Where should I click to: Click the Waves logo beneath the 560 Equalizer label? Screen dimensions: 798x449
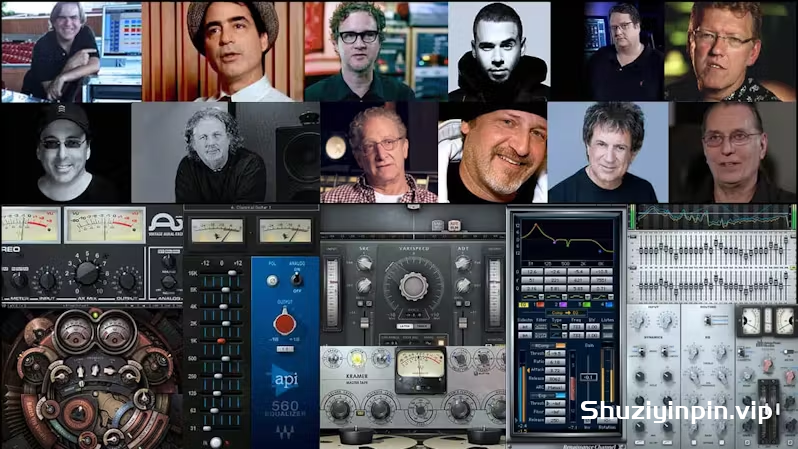tap(284, 432)
